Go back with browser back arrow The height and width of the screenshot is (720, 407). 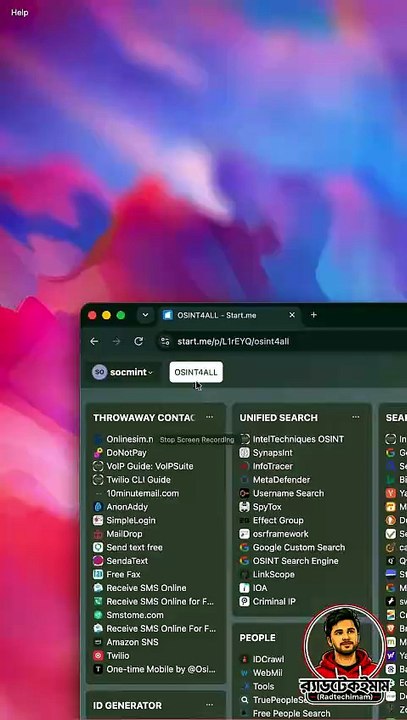(x=94, y=341)
